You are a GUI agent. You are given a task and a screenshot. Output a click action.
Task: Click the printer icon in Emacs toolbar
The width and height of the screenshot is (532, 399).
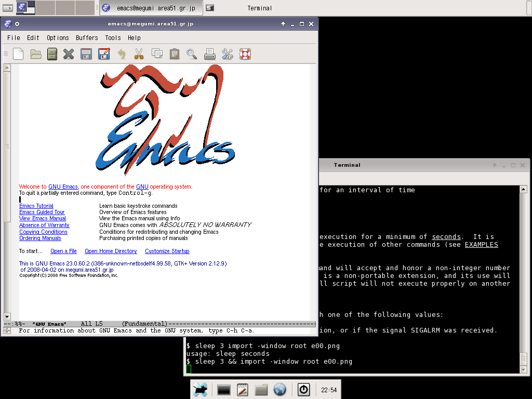pyautogui.click(x=210, y=54)
